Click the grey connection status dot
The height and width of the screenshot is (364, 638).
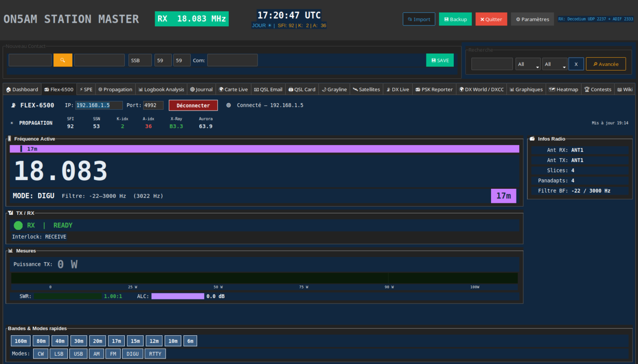coord(228,105)
